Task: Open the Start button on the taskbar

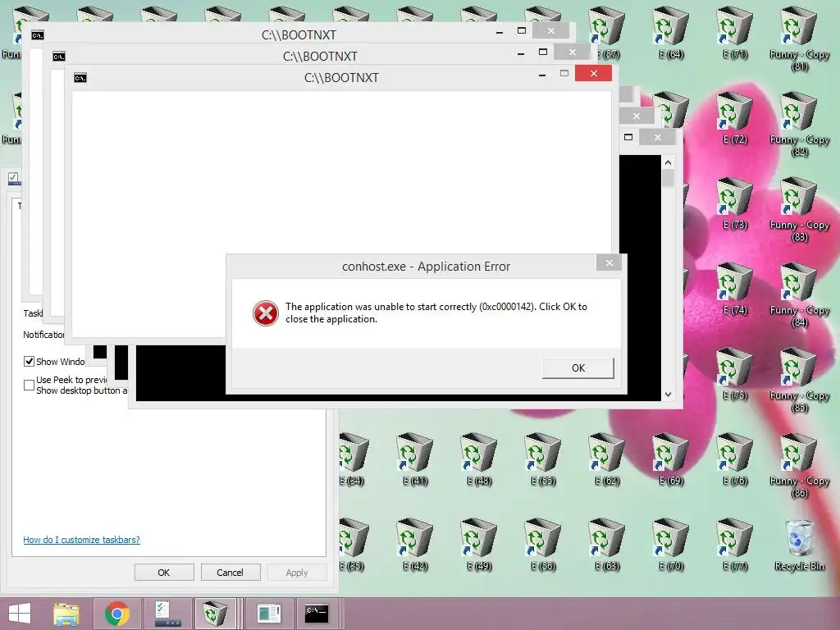Action: (x=20, y=614)
